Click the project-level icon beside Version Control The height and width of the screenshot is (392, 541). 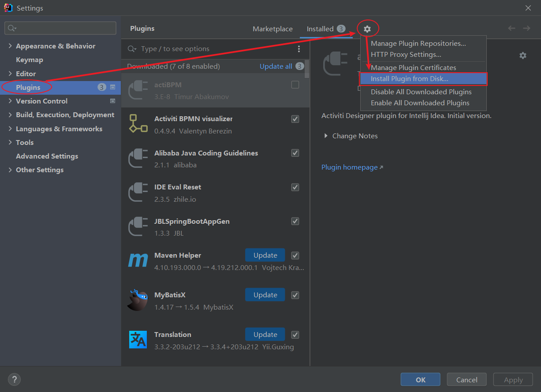[113, 101]
